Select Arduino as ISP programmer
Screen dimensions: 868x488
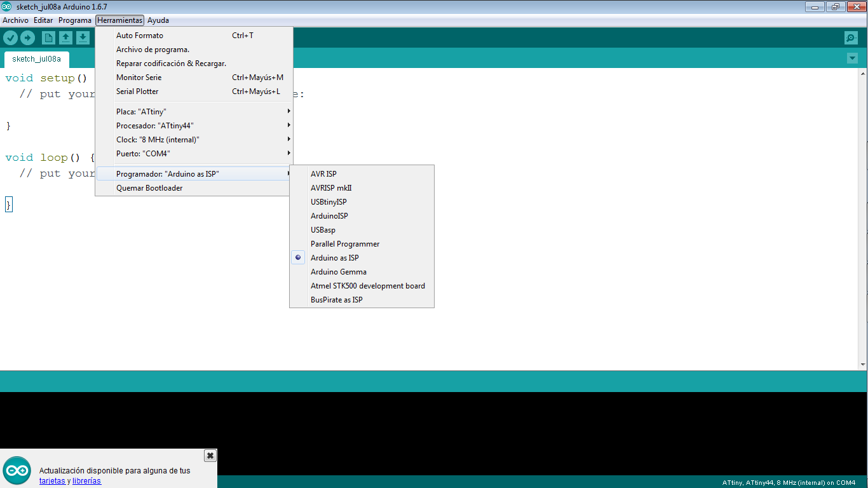[362, 258]
